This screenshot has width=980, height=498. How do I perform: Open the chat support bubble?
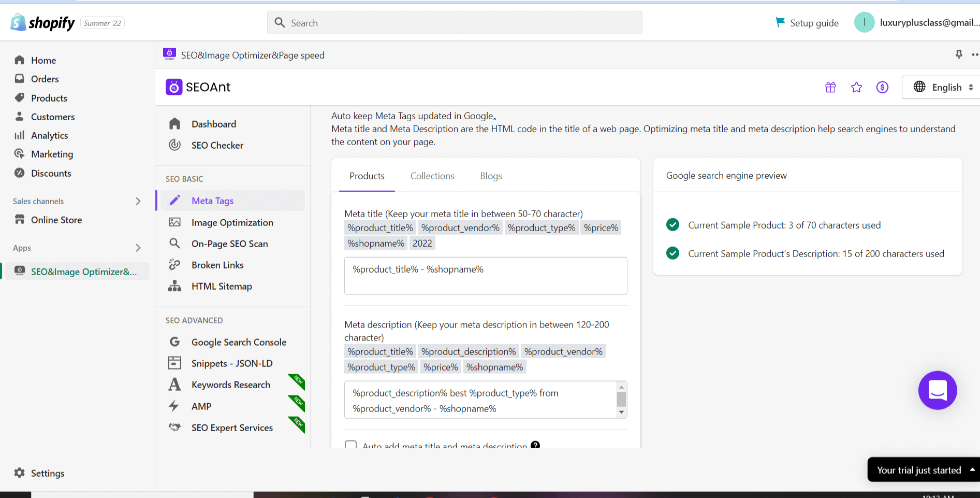pyautogui.click(x=938, y=390)
